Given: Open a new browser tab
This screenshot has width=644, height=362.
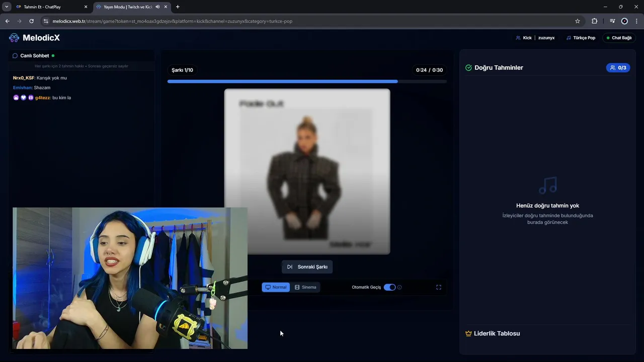Looking at the screenshot, I should click(178, 7).
